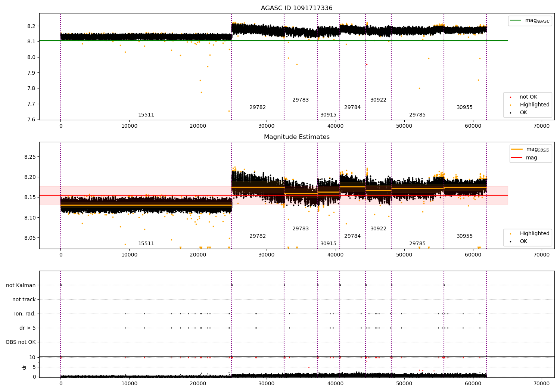Select 30922 label in Magnitude Estimates plot
This screenshot has width=560, height=392.
(x=378, y=228)
